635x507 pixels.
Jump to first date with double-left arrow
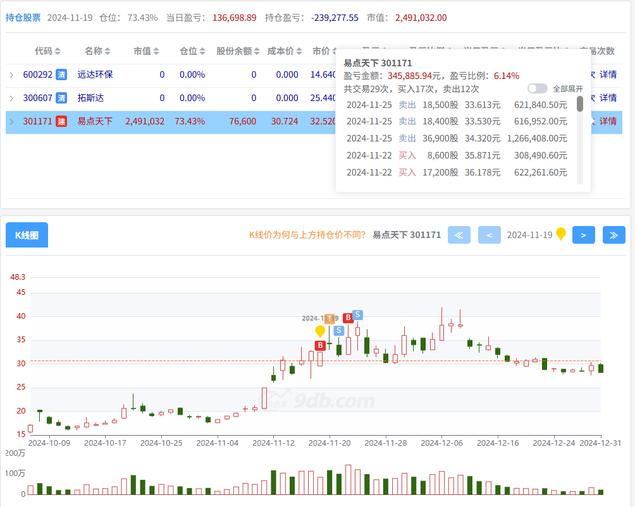click(x=459, y=235)
